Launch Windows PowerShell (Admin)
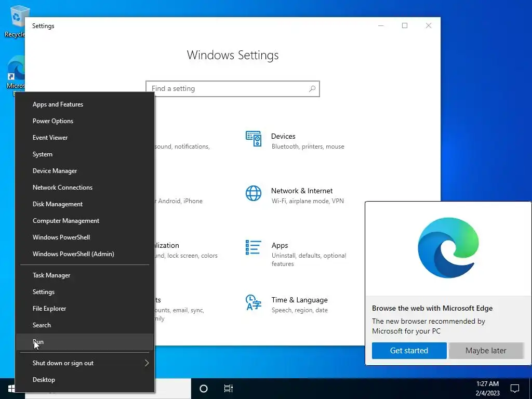 point(85,254)
